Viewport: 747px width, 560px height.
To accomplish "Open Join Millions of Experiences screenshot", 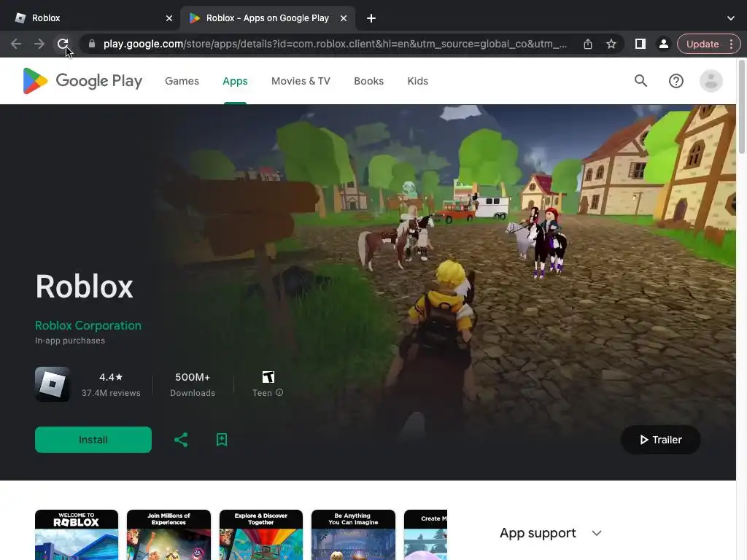I will tap(169, 534).
